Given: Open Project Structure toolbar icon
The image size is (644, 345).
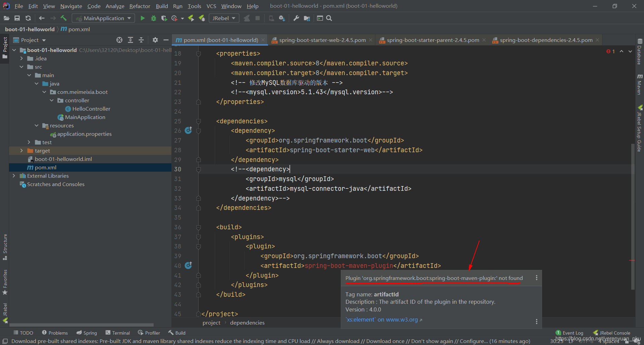Looking at the screenshot, I should [x=307, y=18].
